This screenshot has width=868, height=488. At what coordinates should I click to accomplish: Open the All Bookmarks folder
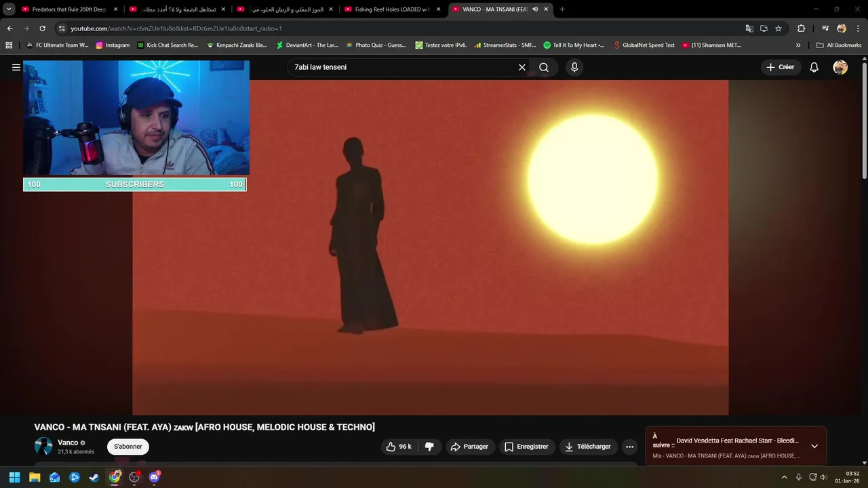pyautogui.click(x=839, y=45)
